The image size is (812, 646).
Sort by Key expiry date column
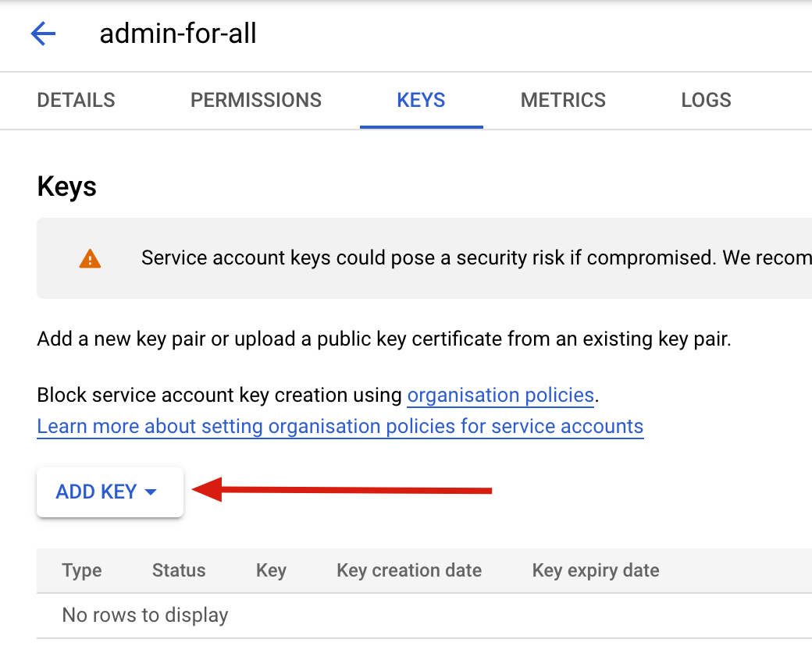click(596, 570)
